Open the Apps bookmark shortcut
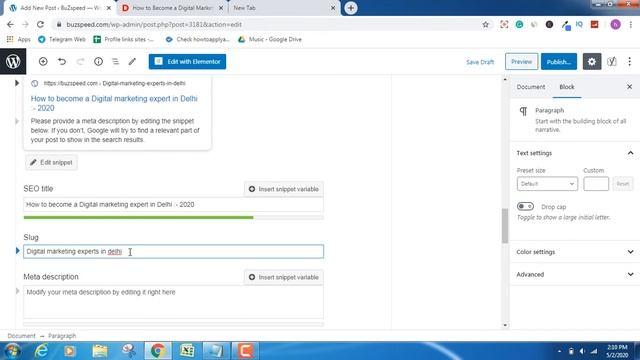This screenshot has width=640, height=360. 19,39
